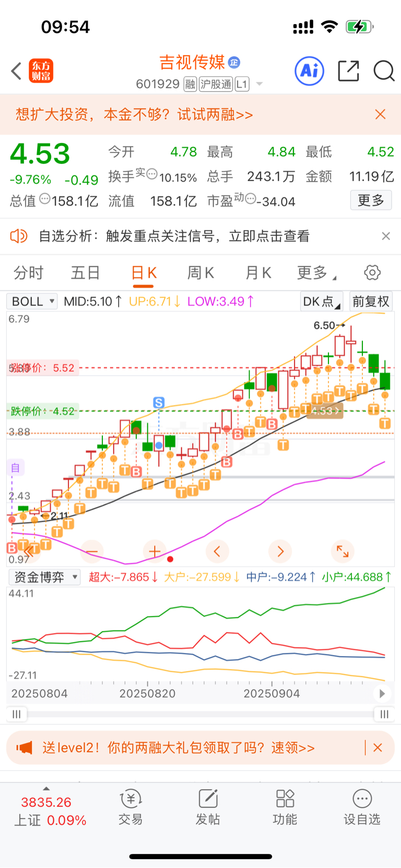Close the 两融 top banner
401x868 pixels.
pyautogui.click(x=381, y=114)
